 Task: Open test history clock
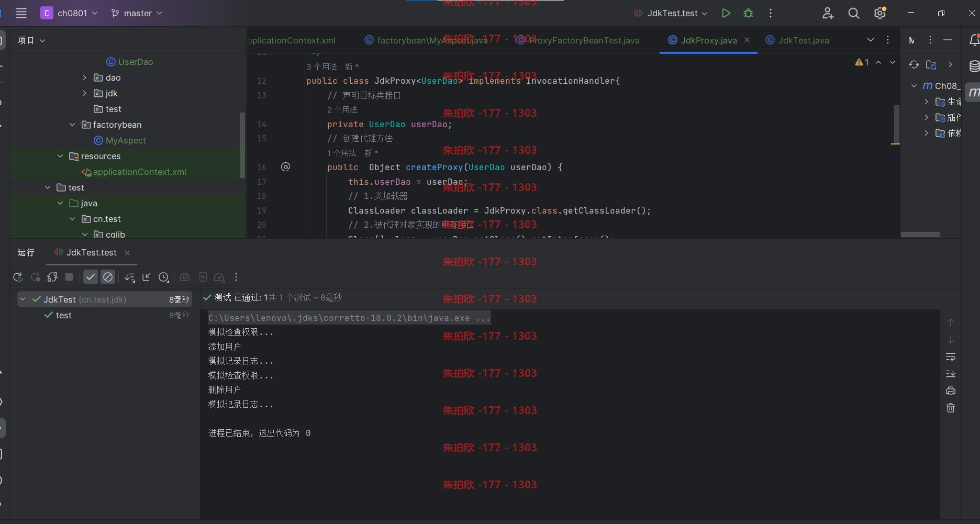(x=164, y=277)
